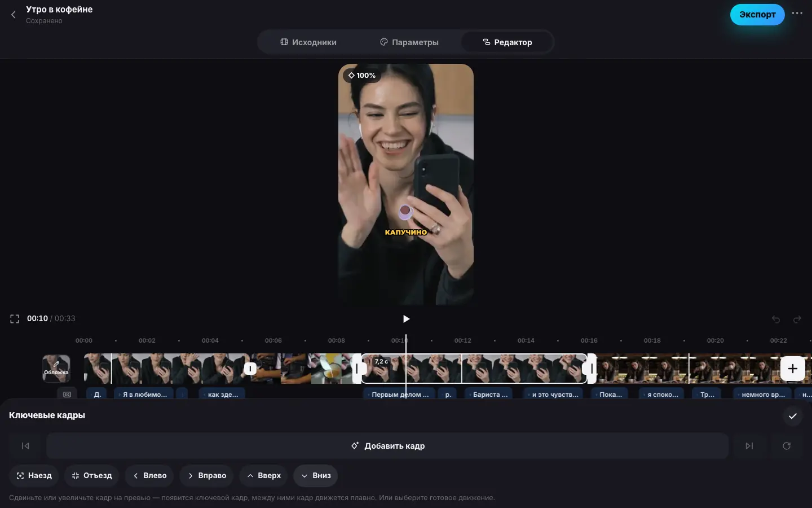This screenshot has width=812, height=508.
Task: Select caption 'Первым делом ...'
Action: pos(399,395)
